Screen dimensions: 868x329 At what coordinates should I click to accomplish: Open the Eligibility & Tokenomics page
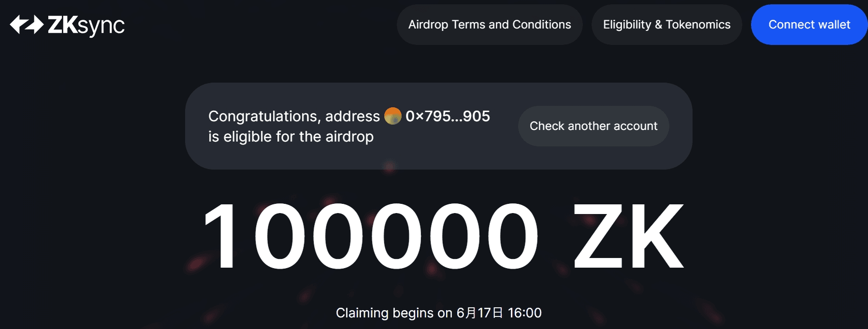point(666,25)
